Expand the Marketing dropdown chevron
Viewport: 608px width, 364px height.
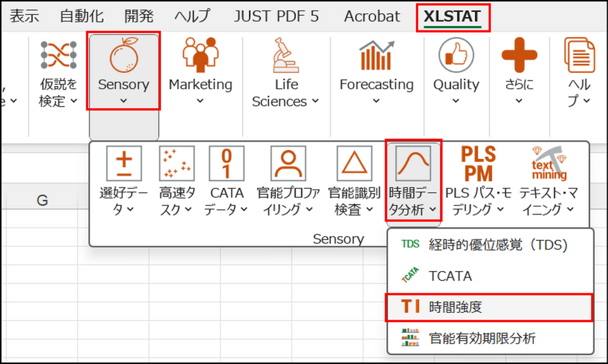[200, 101]
